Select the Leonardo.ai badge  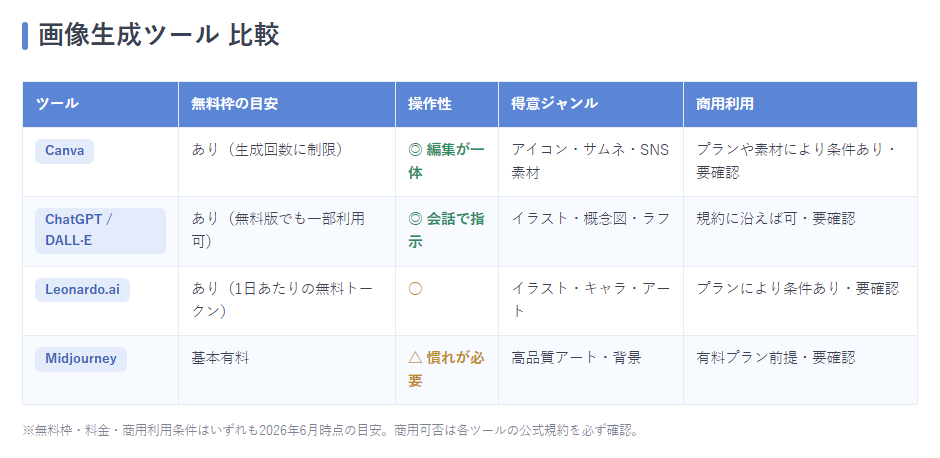point(82,290)
